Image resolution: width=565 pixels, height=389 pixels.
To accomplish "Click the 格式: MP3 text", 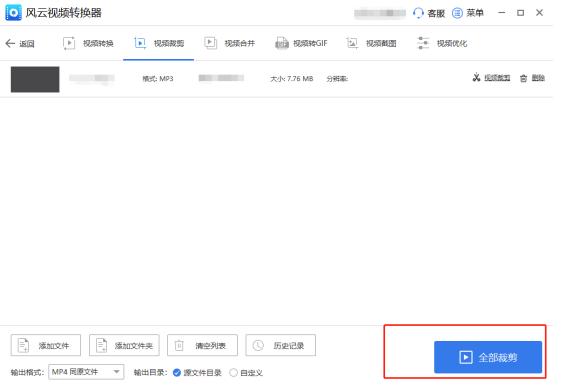I will coord(158,79).
